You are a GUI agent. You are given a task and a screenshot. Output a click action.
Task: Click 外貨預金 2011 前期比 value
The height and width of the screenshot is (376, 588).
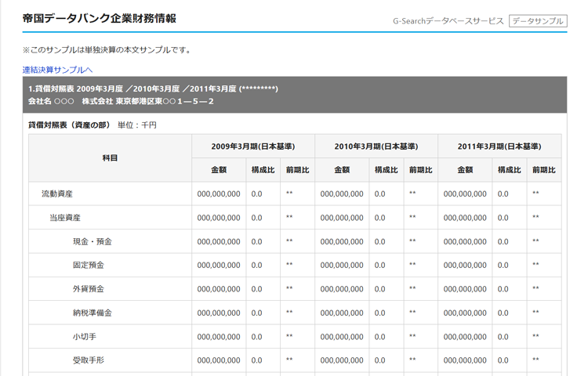[x=536, y=288]
